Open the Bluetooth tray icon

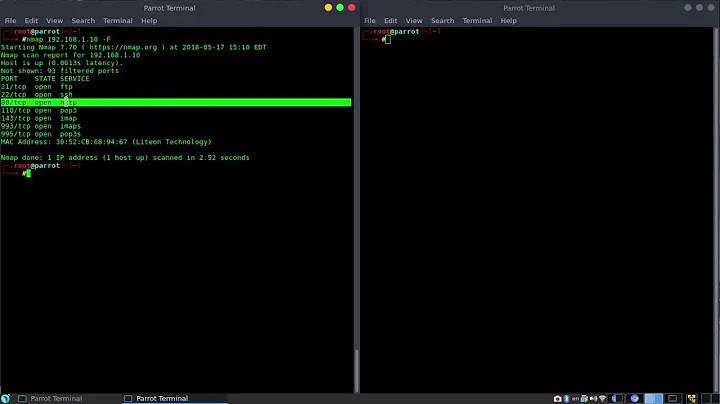click(x=566, y=398)
